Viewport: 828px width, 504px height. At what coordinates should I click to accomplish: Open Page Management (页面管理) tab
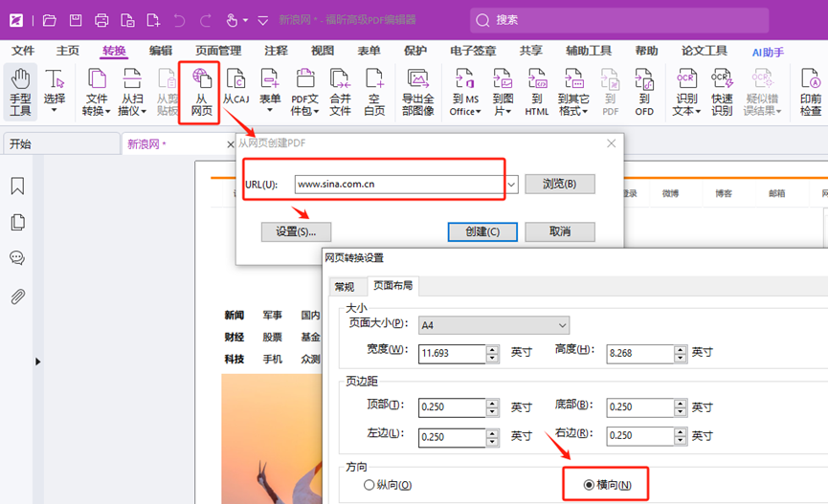pyautogui.click(x=218, y=51)
